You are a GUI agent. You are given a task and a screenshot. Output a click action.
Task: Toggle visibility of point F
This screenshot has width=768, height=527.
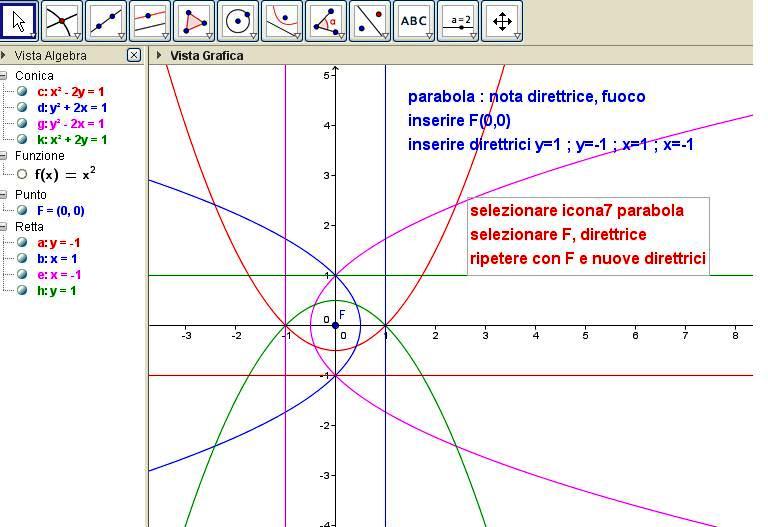(22, 211)
